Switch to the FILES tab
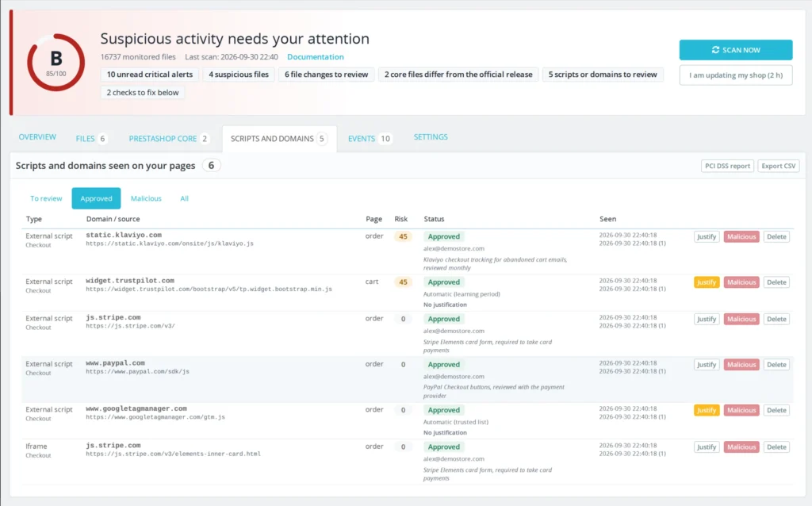 click(91, 138)
